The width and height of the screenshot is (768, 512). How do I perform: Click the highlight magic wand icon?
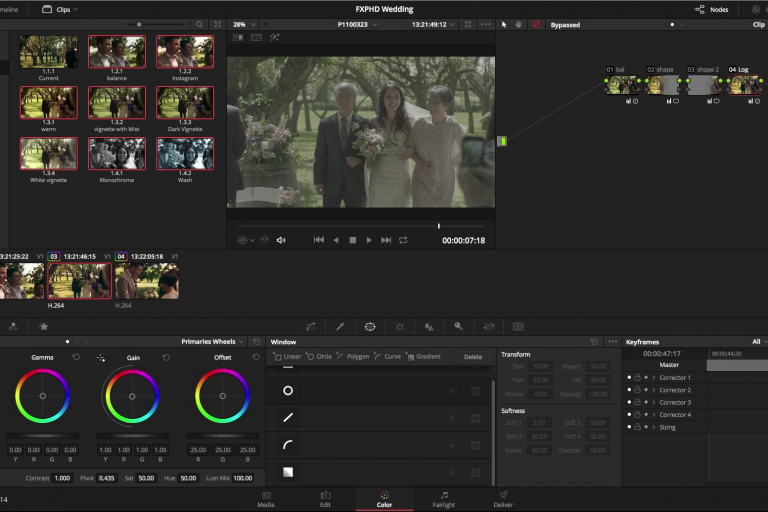pos(274,37)
